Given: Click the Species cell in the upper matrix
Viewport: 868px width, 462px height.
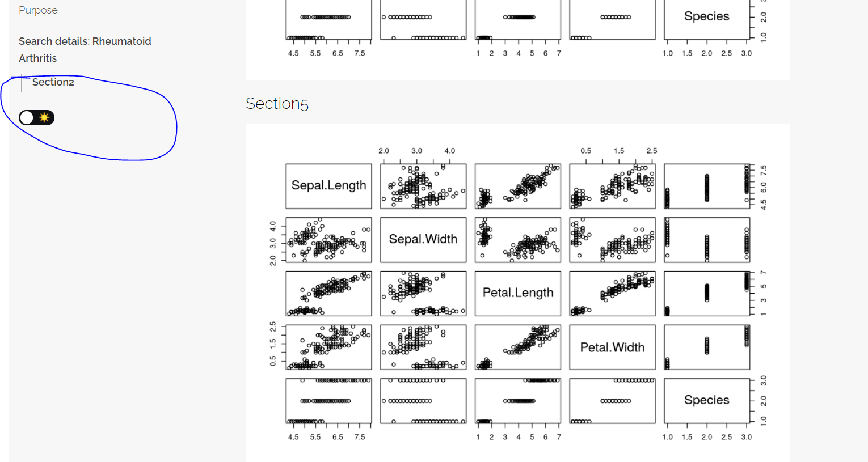Looking at the screenshot, I should [x=707, y=17].
